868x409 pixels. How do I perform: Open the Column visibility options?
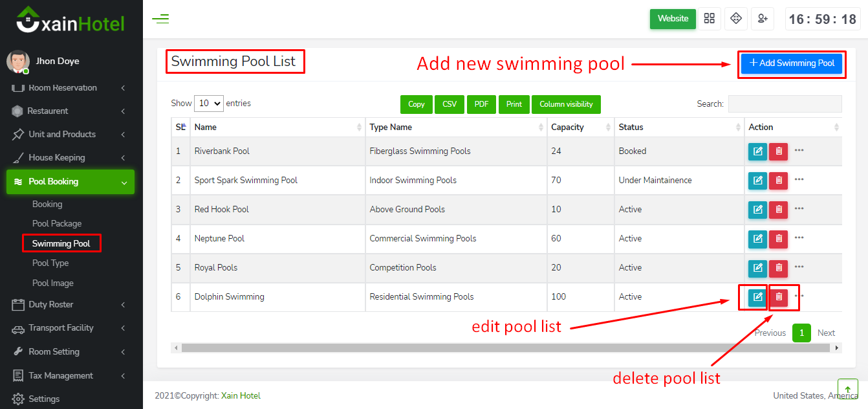[x=566, y=104]
